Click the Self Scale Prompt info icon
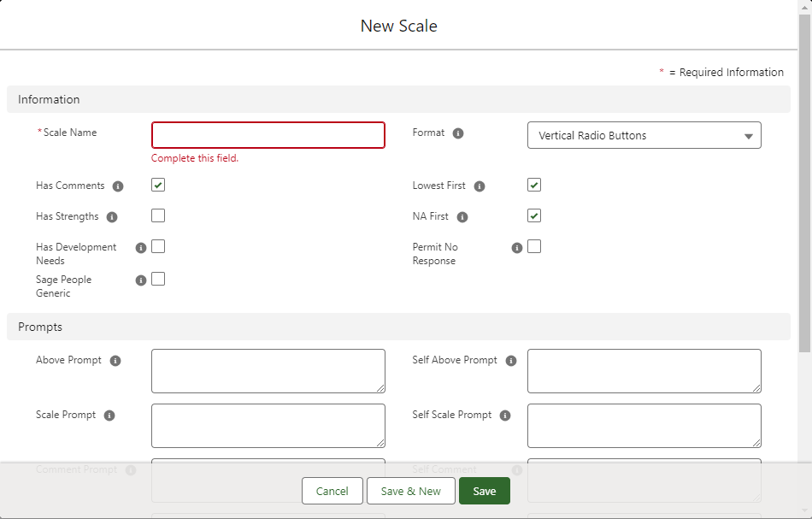This screenshot has width=812, height=519. 505,416
